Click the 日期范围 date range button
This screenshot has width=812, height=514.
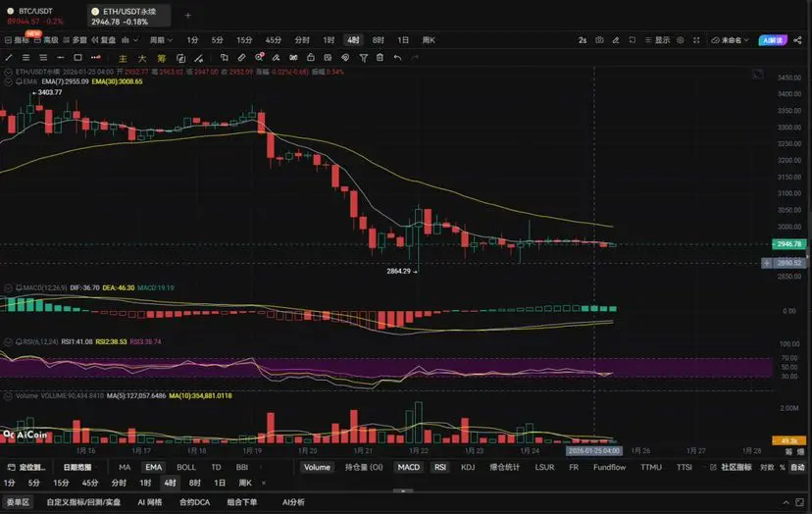(x=77, y=467)
